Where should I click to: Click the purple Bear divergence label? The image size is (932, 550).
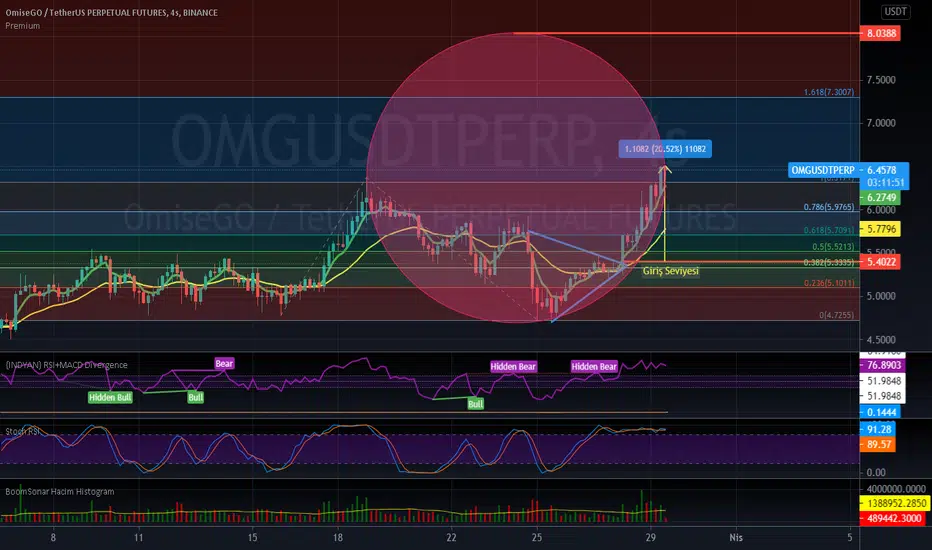(224, 364)
